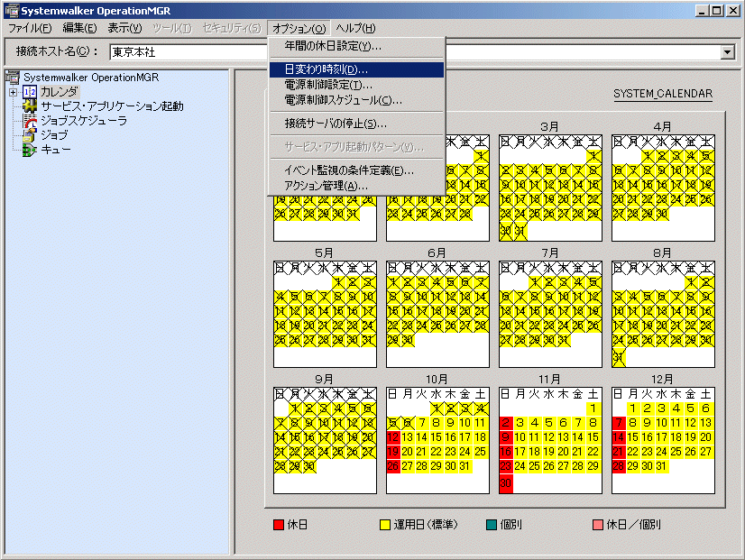Select day 25 in 12月 calendar
Image resolution: width=745 pixels, height=560 pixels.
click(x=676, y=451)
